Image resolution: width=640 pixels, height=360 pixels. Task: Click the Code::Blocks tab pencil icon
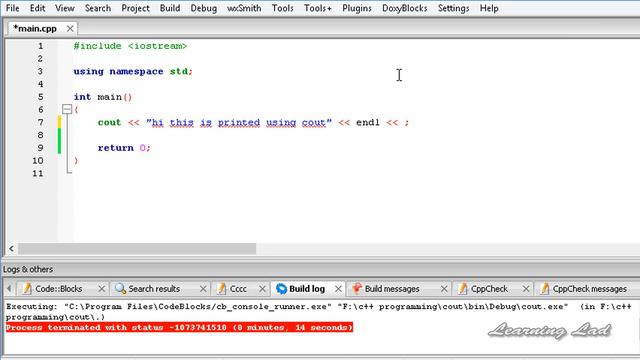[27, 289]
